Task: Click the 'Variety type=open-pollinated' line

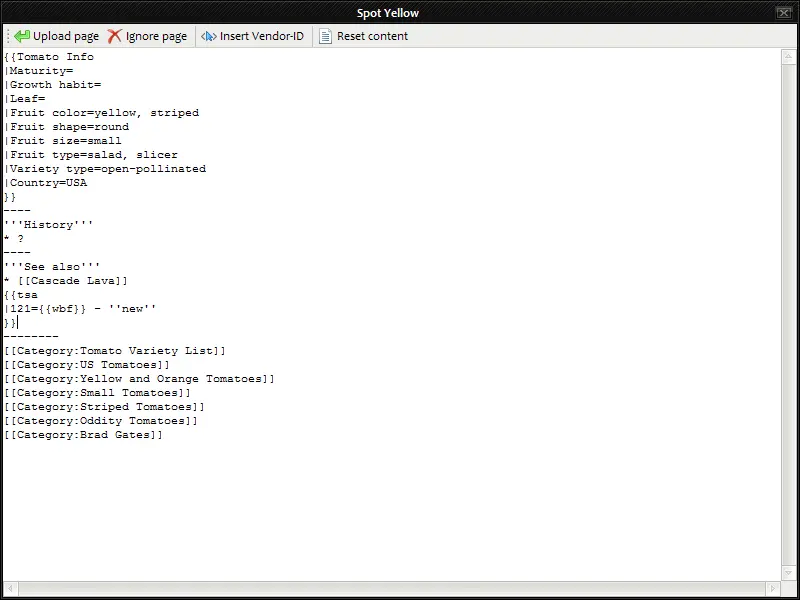Action: 105,169
